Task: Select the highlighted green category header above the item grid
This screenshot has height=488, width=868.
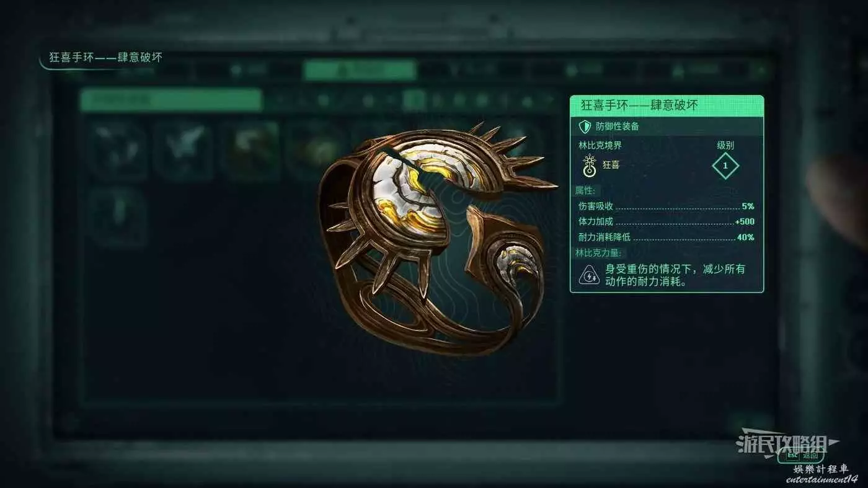Action: click(x=171, y=99)
